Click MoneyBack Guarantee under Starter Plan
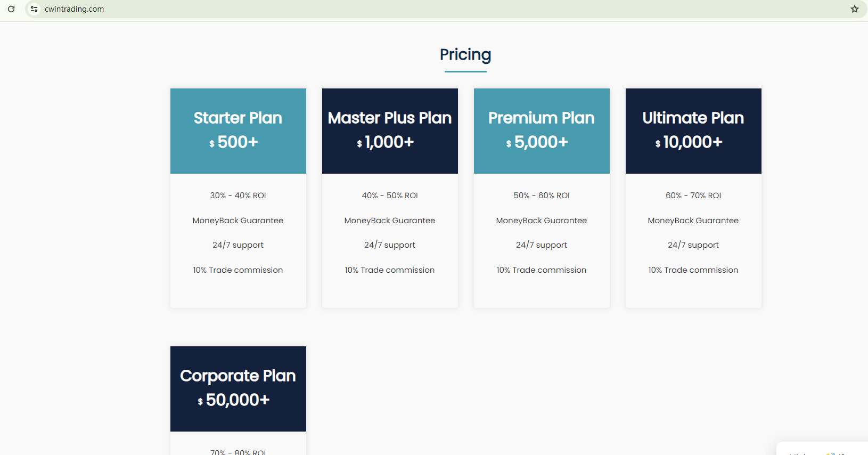Image resolution: width=868 pixels, height=455 pixels. tap(238, 221)
